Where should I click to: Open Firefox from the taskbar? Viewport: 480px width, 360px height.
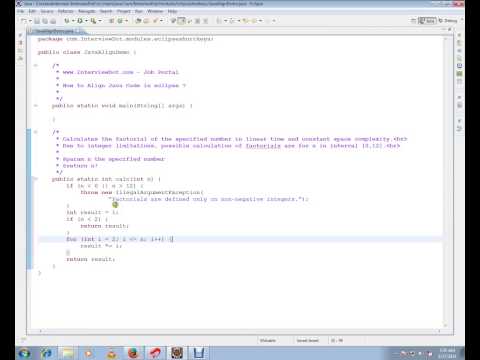click(133, 353)
